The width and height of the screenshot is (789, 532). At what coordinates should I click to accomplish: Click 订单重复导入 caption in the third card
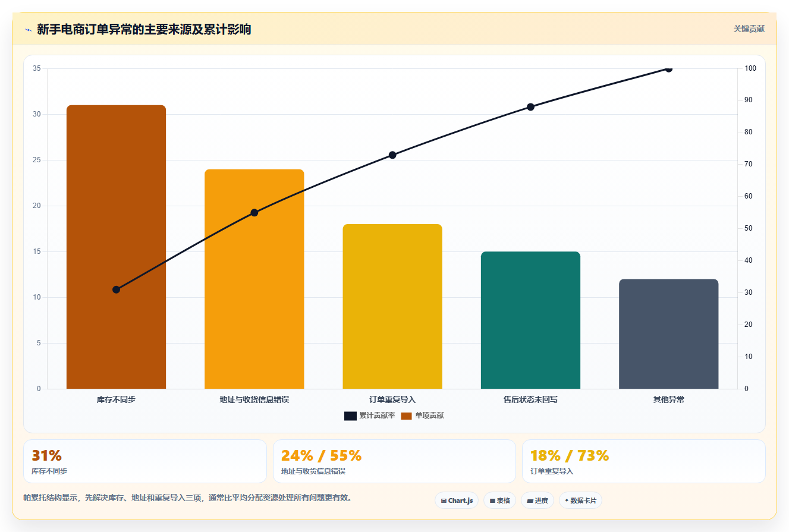click(x=552, y=471)
